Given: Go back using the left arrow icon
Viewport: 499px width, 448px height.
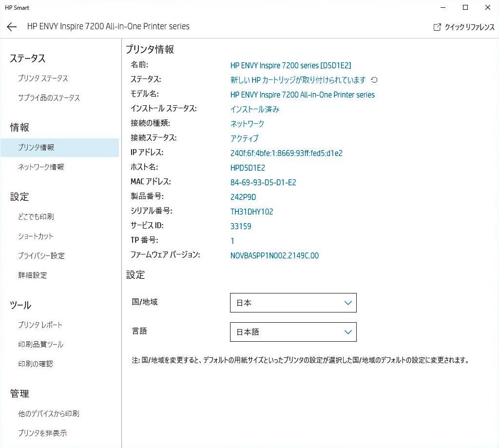Looking at the screenshot, I should click(12, 27).
